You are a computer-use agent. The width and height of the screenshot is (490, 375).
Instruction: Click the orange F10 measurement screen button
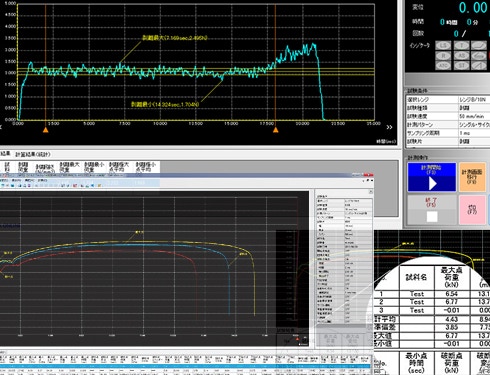tap(472, 177)
